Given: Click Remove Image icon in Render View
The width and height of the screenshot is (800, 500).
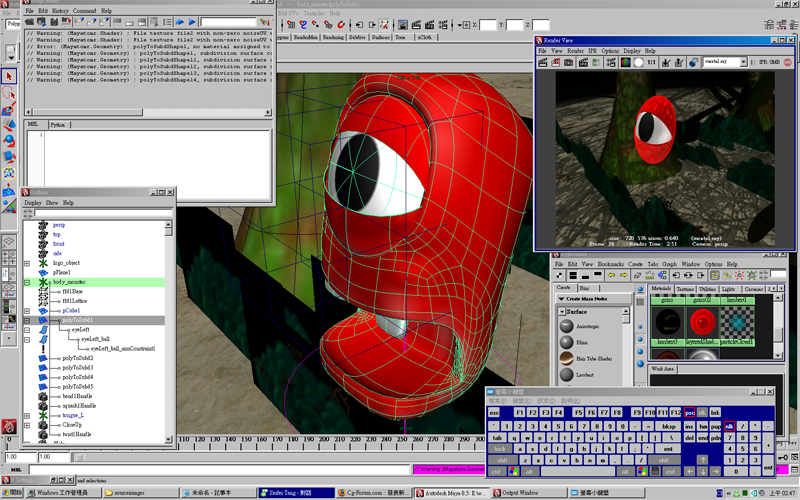Looking at the screenshot, I should (679, 62).
